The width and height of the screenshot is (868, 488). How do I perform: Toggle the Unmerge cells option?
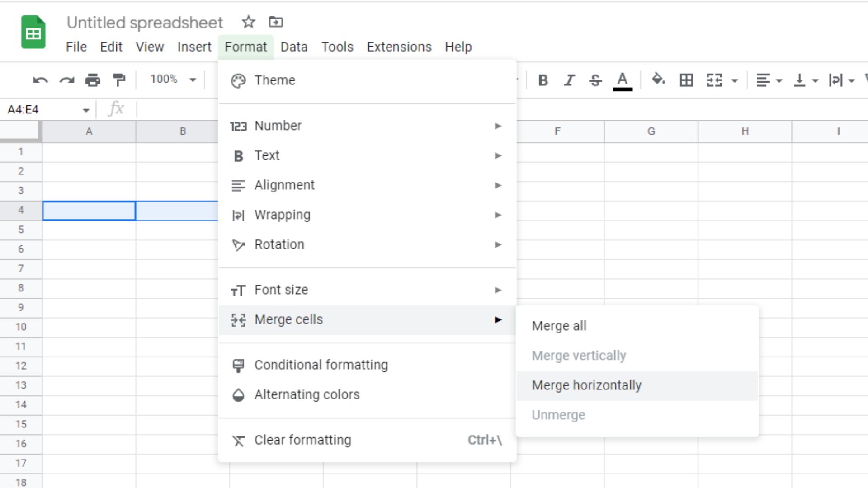tap(559, 415)
